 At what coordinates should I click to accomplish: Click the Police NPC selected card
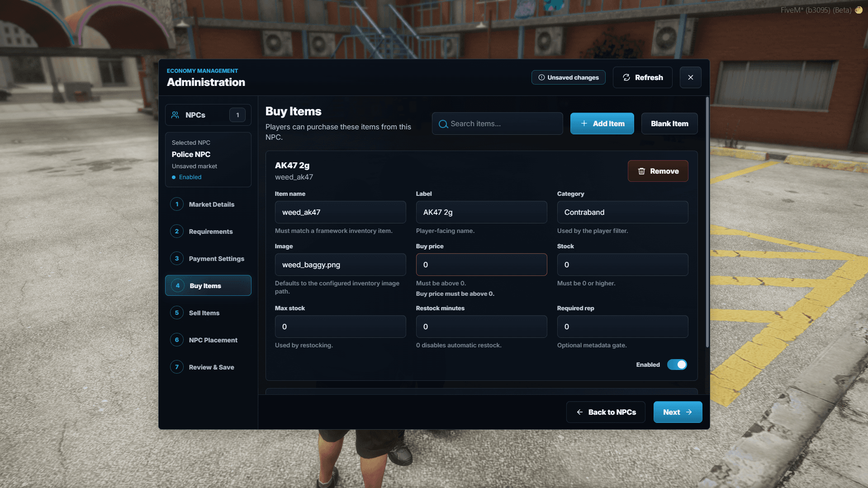tap(208, 160)
